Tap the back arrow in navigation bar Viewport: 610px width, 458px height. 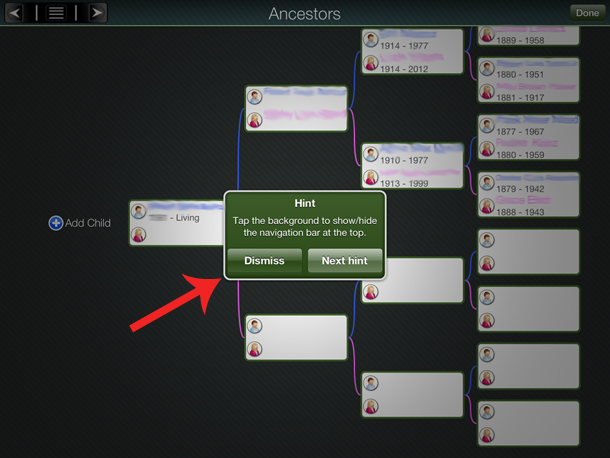coord(15,13)
